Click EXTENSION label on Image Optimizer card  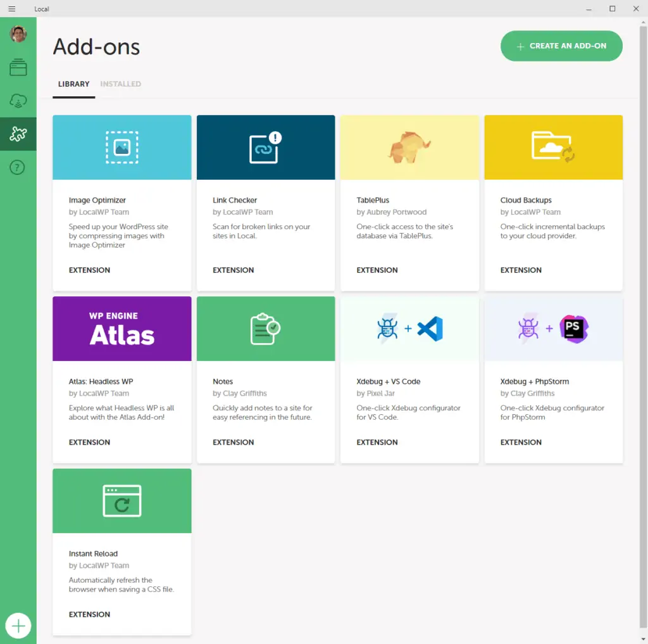pyautogui.click(x=89, y=270)
